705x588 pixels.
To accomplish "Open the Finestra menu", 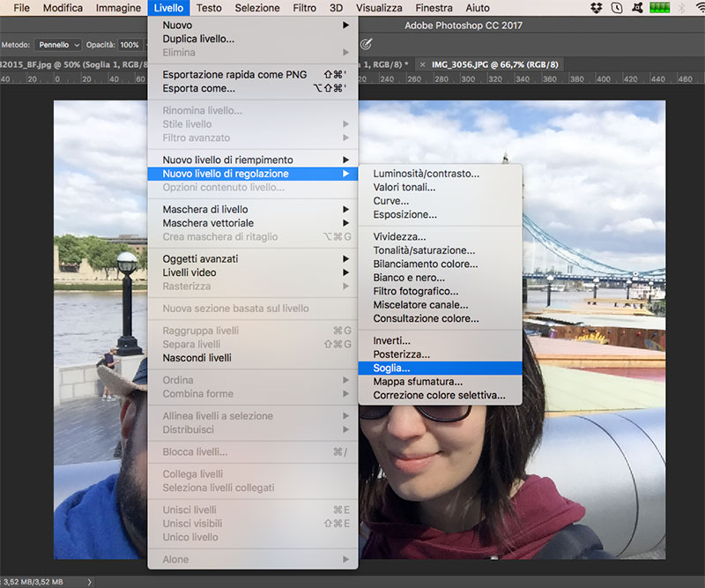I will tap(434, 8).
